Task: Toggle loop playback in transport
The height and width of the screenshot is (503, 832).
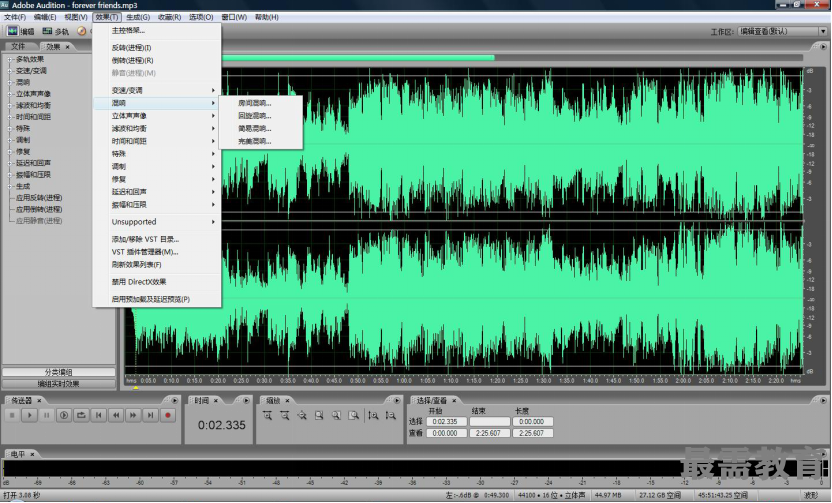Action: [81, 415]
